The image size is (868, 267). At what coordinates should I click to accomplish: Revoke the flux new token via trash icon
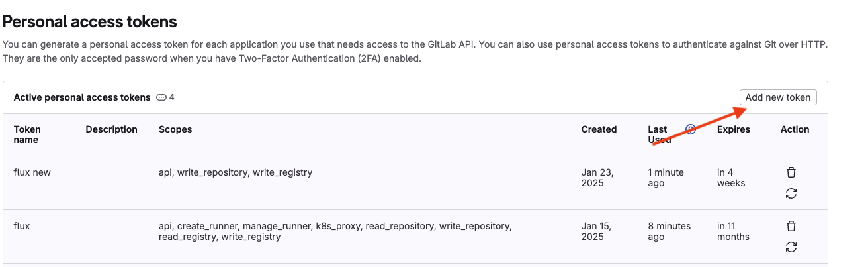tap(791, 172)
